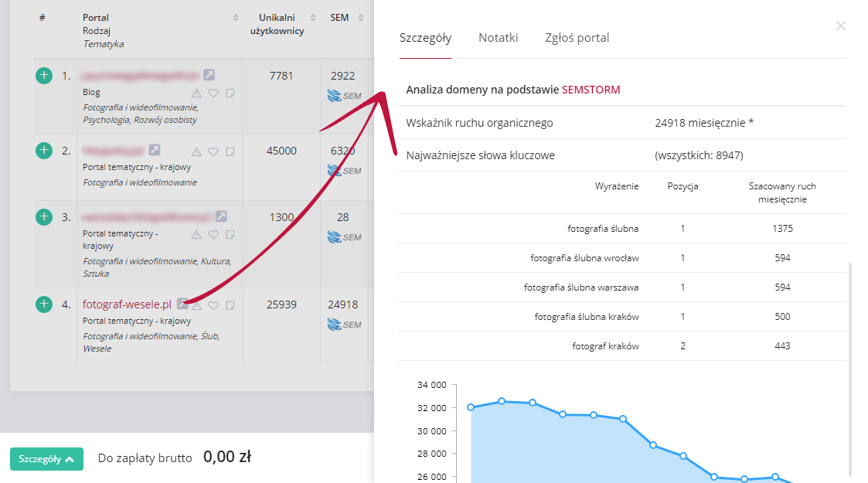Open external link icon for portal 2
868x483 pixels.
pyautogui.click(x=155, y=150)
